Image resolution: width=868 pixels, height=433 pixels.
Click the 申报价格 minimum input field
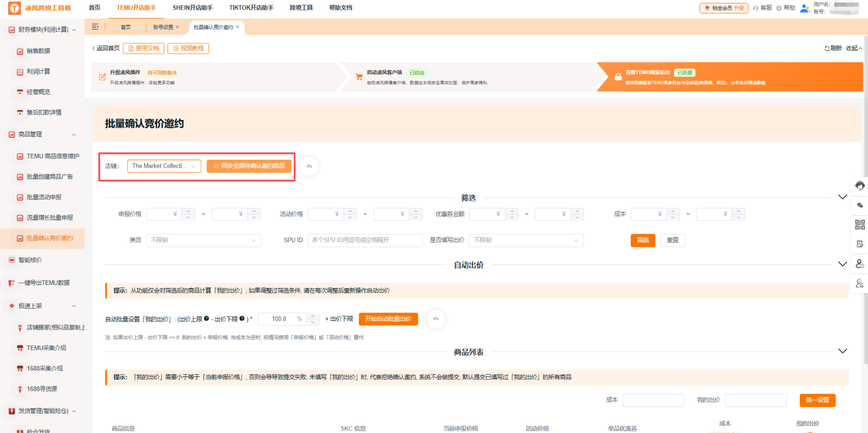click(164, 214)
